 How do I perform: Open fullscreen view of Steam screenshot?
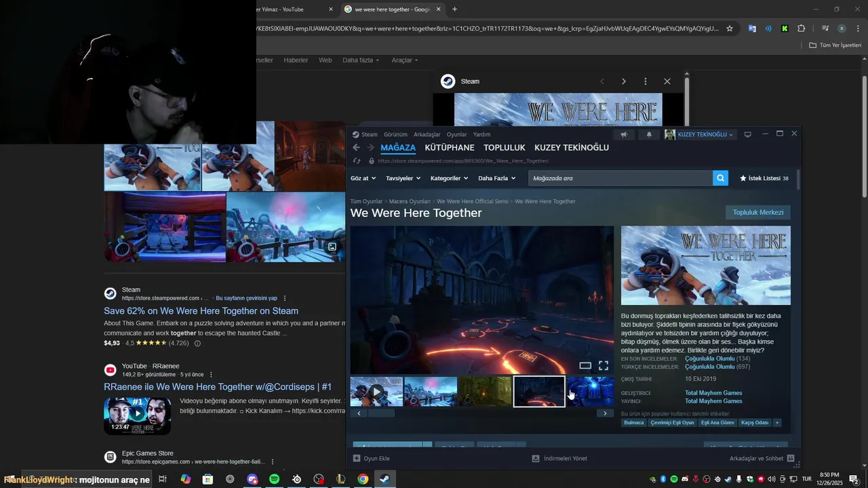coord(603,366)
